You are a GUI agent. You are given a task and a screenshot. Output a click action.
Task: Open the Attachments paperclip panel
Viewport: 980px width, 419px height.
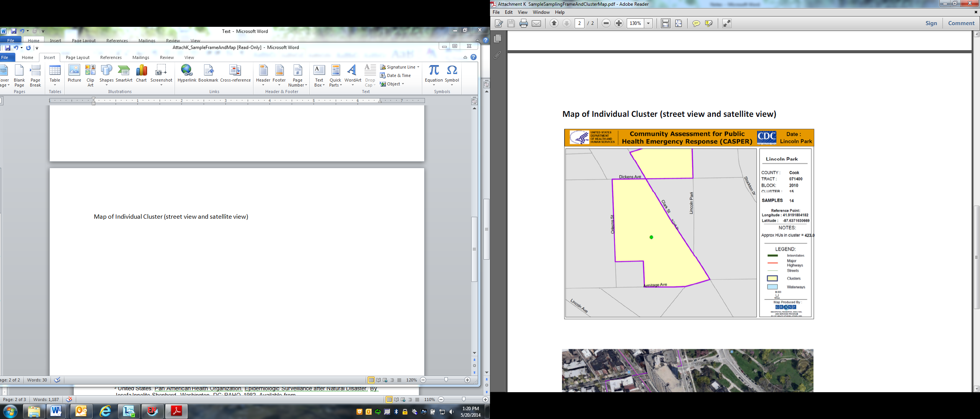497,55
